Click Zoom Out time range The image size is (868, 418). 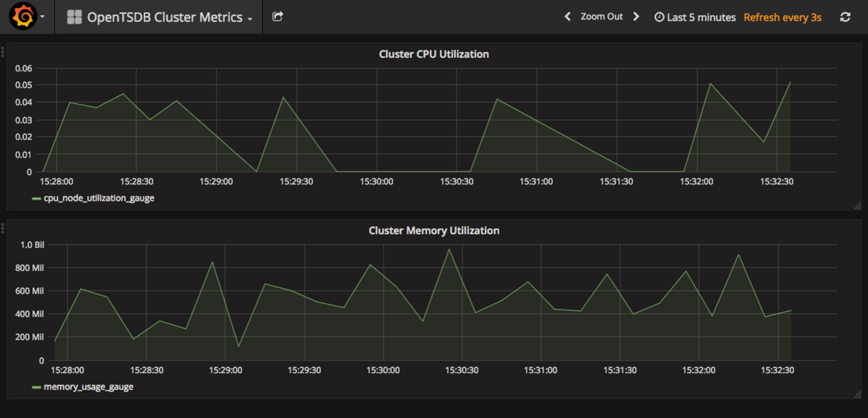click(602, 17)
